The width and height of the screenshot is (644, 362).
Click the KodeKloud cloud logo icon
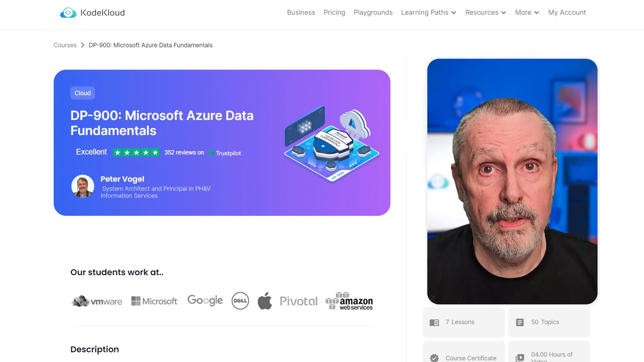pos(68,13)
